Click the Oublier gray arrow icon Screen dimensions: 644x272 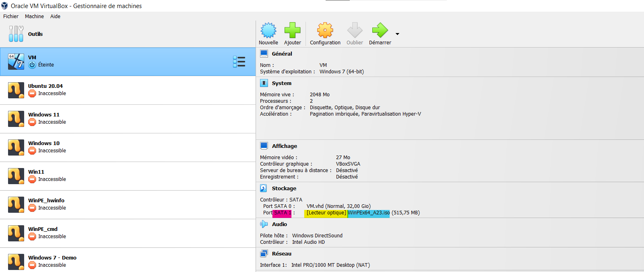355,31
